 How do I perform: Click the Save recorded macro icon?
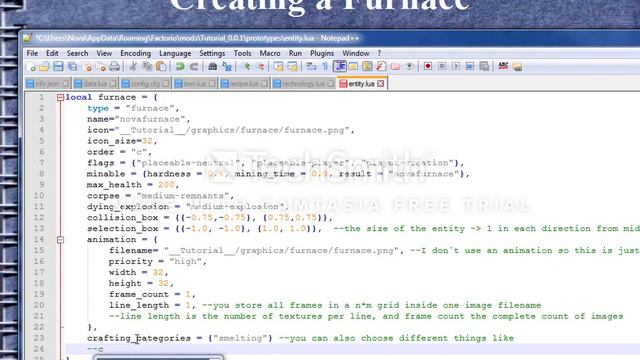pyautogui.click(x=484, y=66)
